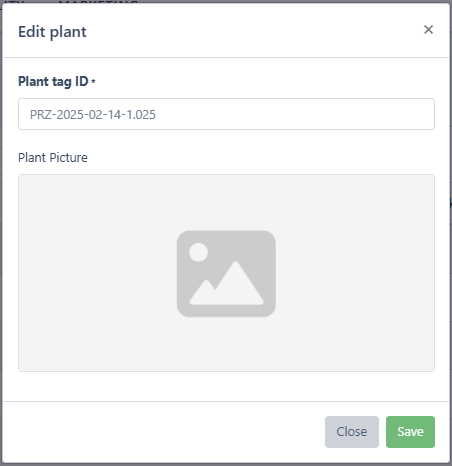Click the Plant tag ID label
This screenshot has height=466, width=452.
click(53, 82)
